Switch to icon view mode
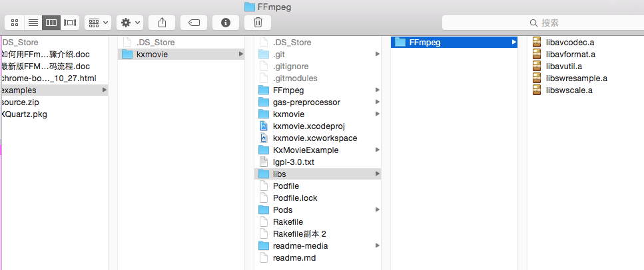 click(x=15, y=23)
